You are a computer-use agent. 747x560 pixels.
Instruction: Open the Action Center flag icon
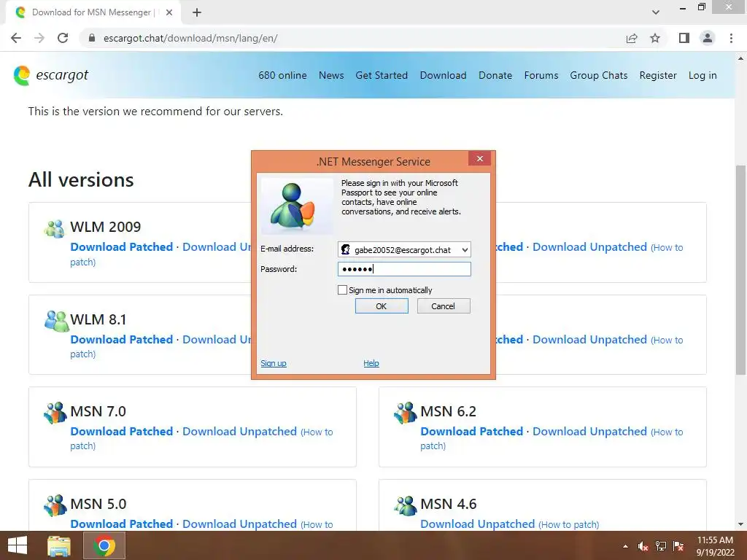click(678, 546)
